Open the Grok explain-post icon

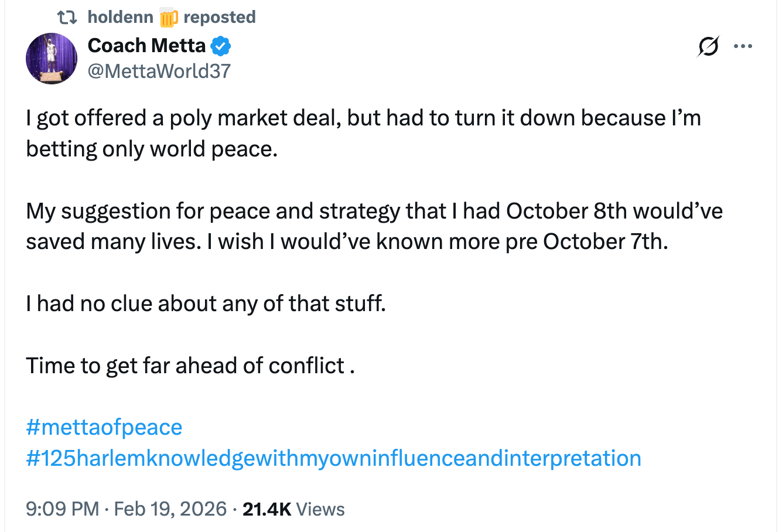pos(708,46)
